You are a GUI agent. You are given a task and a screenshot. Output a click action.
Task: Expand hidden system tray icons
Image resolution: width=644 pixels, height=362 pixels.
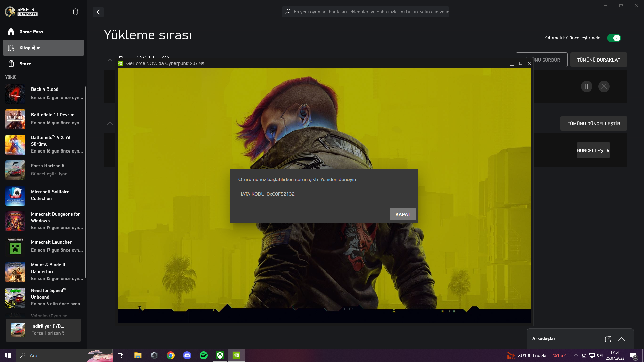[576, 355]
